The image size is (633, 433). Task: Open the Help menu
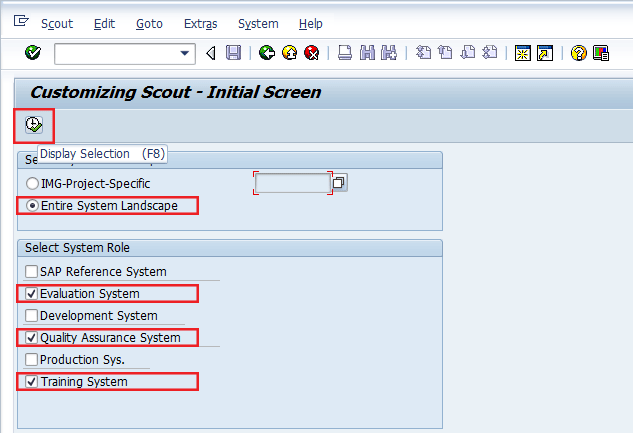(x=310, y=24)
